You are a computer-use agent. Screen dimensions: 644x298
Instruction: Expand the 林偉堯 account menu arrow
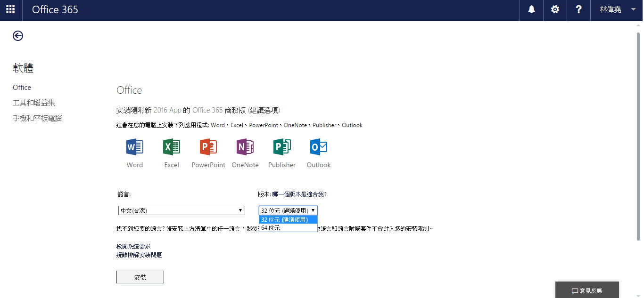click(633, 9)
